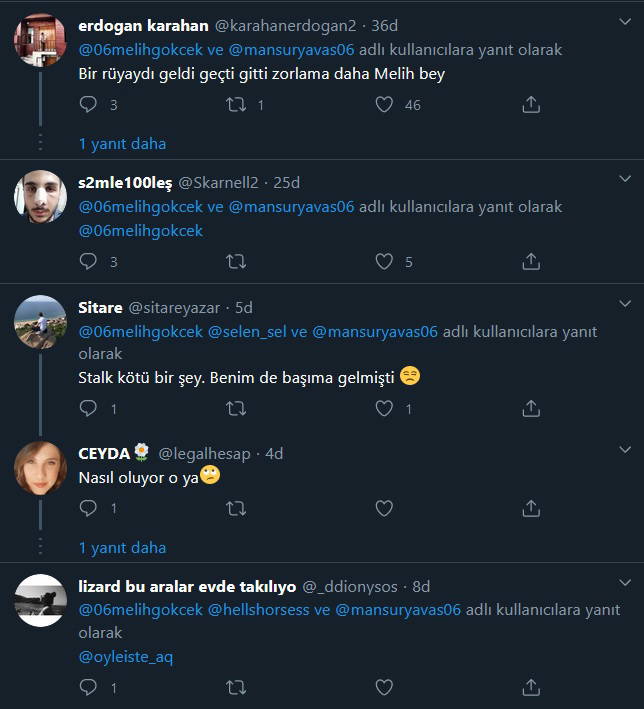Open s2mle100leş's profile picture
Image resolution: width=644 pixels, height=709 pixels.
click(40, 195)
